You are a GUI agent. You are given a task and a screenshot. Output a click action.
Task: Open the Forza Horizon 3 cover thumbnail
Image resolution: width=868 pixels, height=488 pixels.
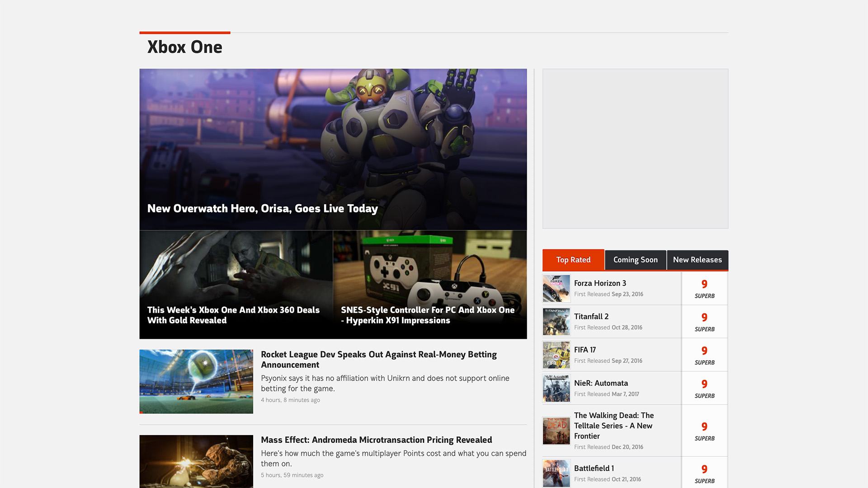point(556,288)
